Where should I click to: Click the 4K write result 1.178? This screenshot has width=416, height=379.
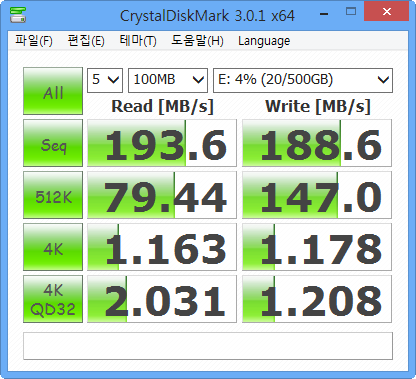click(317, 247)
